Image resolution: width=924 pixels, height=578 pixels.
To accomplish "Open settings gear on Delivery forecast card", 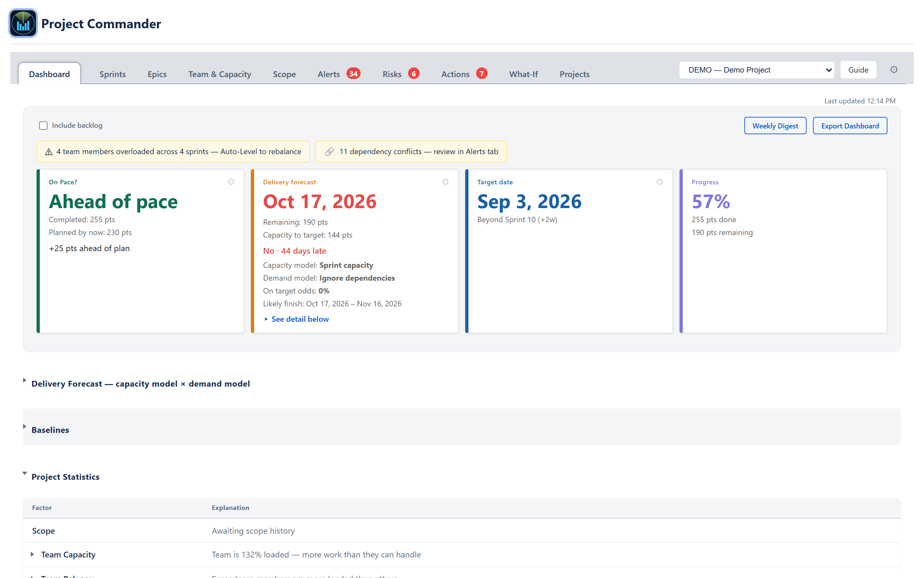I will click(x=445, y=181).
